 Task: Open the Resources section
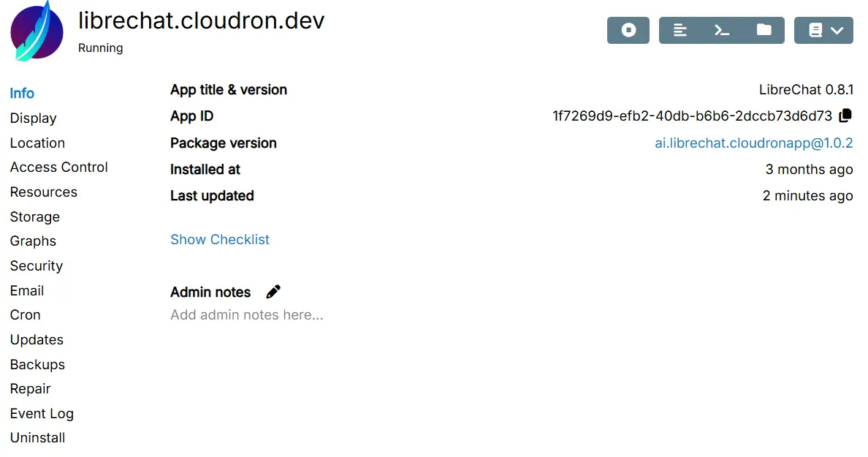(43, 192)
